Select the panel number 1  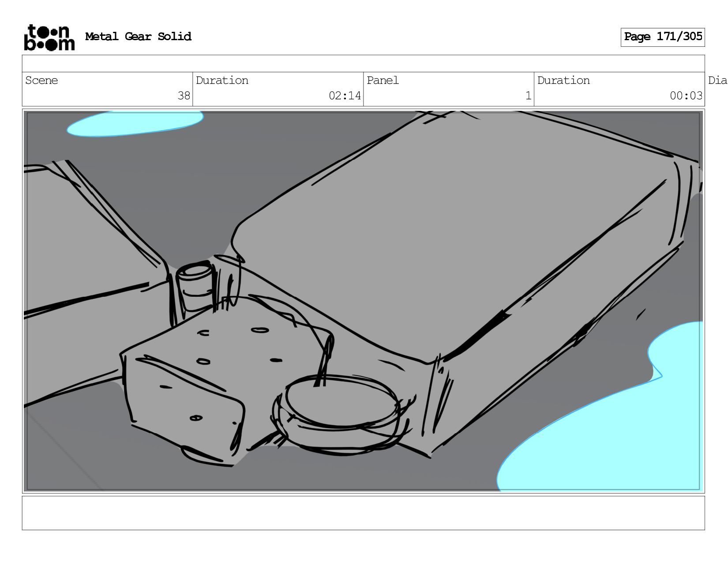pos(528,96)
